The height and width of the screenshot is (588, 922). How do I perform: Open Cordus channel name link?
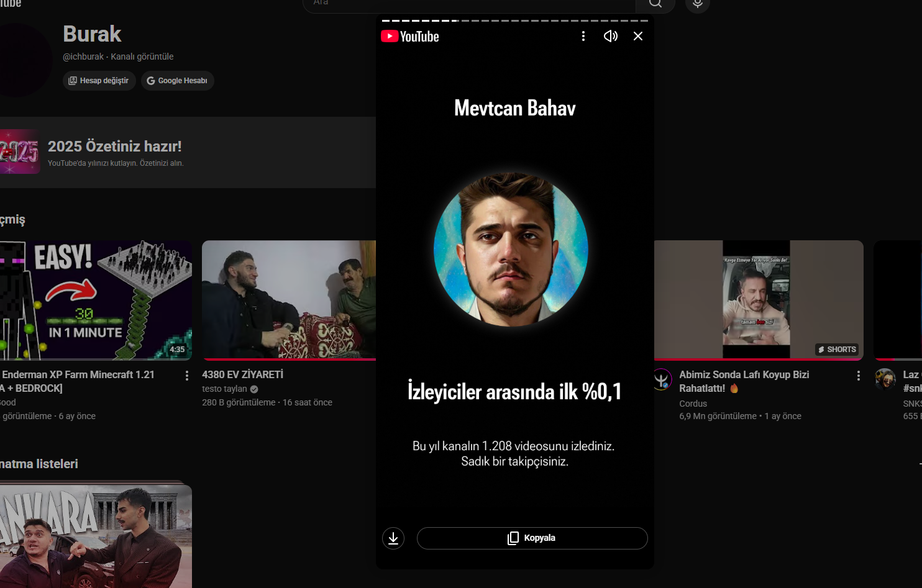point(693,404)
